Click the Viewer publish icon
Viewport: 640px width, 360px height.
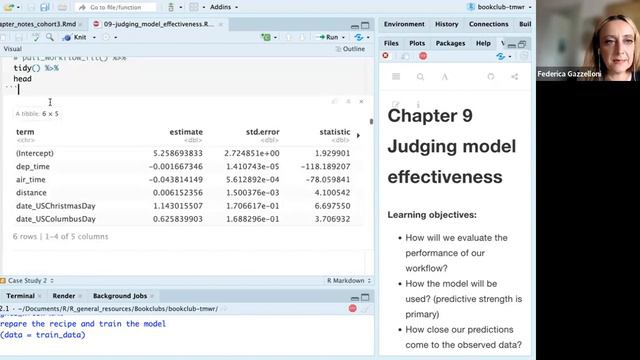(x=500, y=56)
